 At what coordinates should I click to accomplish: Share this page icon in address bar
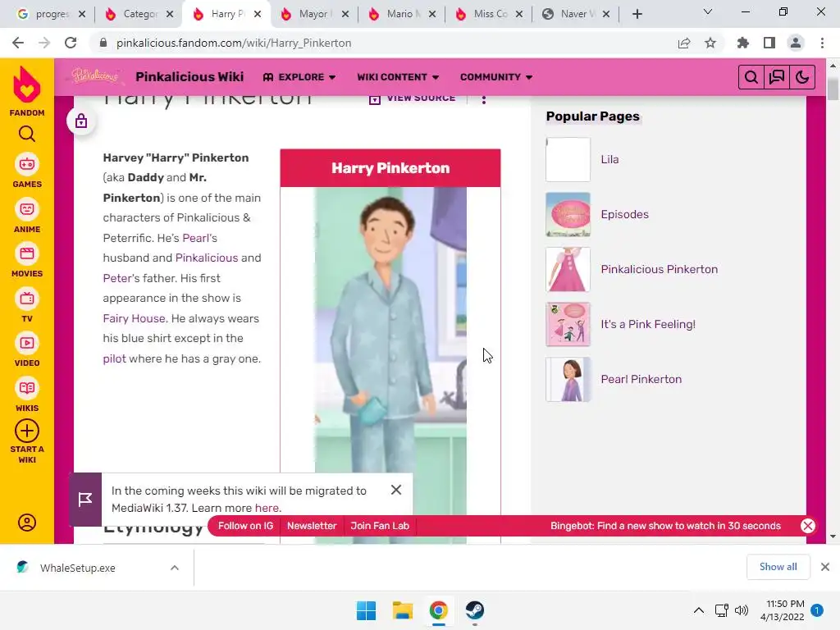(684, 43)
